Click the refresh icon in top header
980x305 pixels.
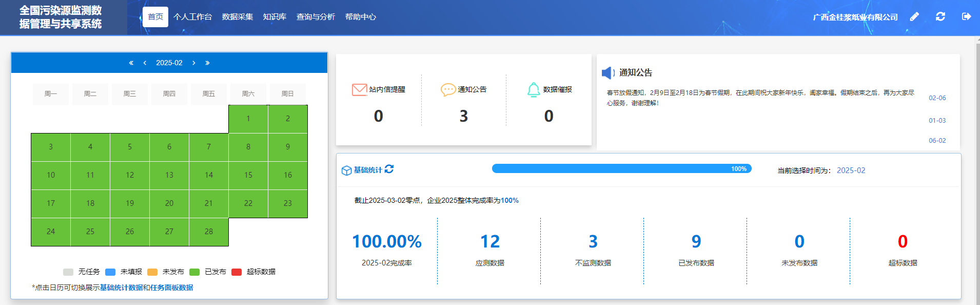[940, 17]
